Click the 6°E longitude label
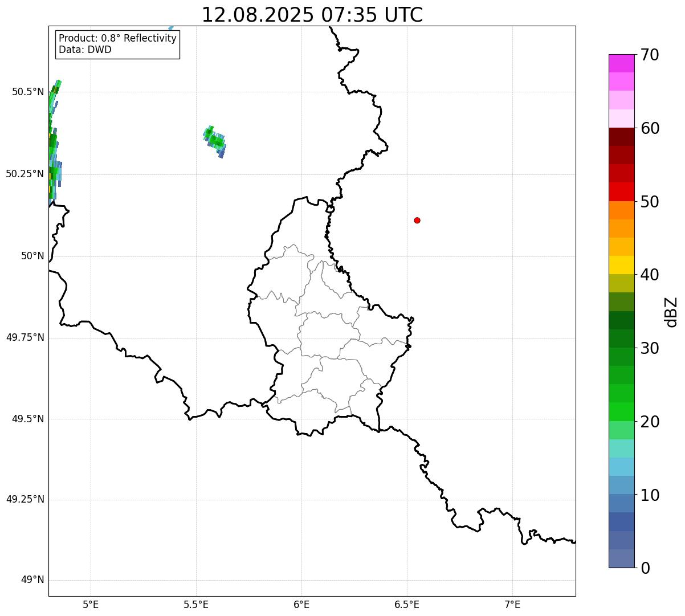The height and width of the screenshot is (616, 685). click(301, 604)
